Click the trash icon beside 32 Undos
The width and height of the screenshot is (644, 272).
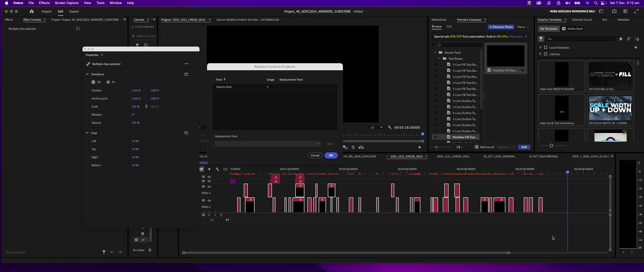tap(150, 250)
